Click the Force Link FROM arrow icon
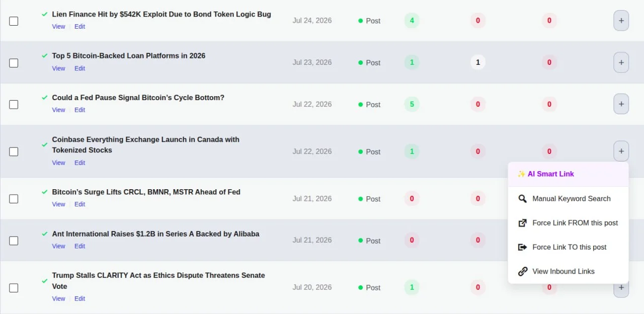Image resolution: width=644 pixels, height=314 pixels. pyautogui.click(x=523, y=223)
